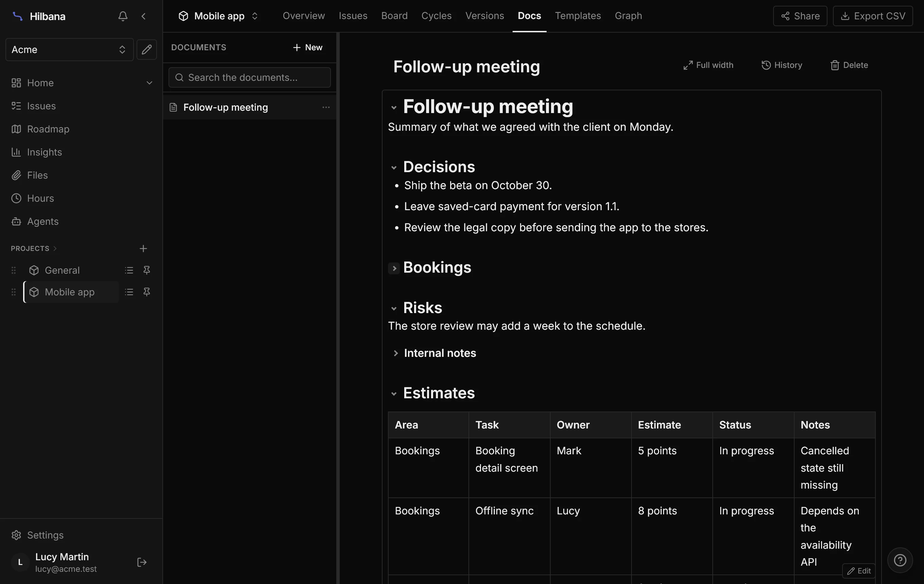
Task: Open the list view icon for Mobile app
Action: pos(129,292)
